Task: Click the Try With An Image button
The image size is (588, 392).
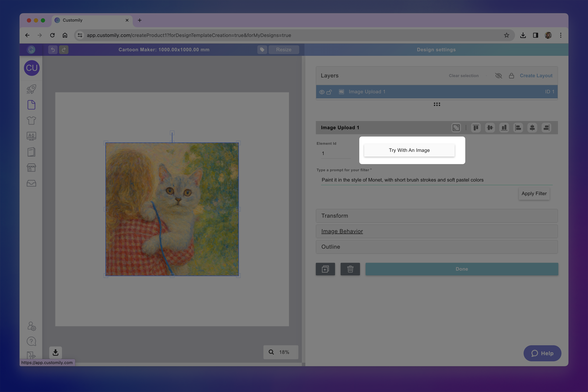Action: click(x=409, y=150)
